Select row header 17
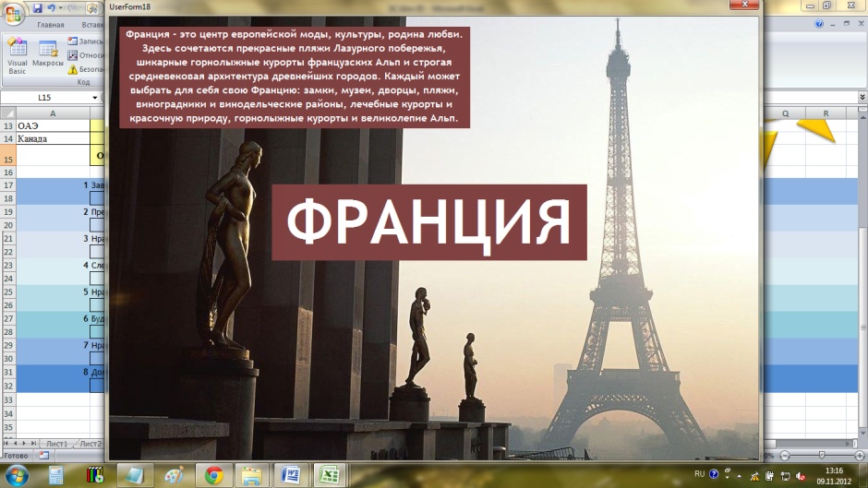 click(x=7, y=184)
